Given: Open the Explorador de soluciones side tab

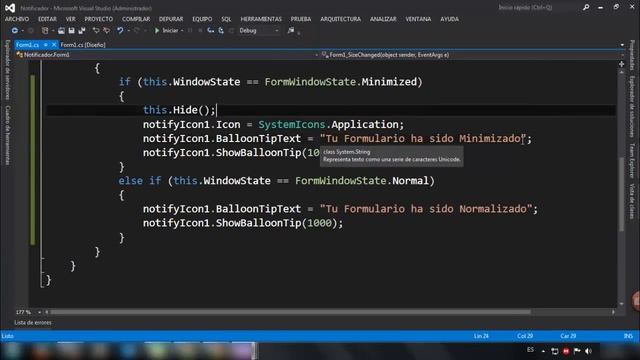Looking at the screenshot, I should point(632,107).
